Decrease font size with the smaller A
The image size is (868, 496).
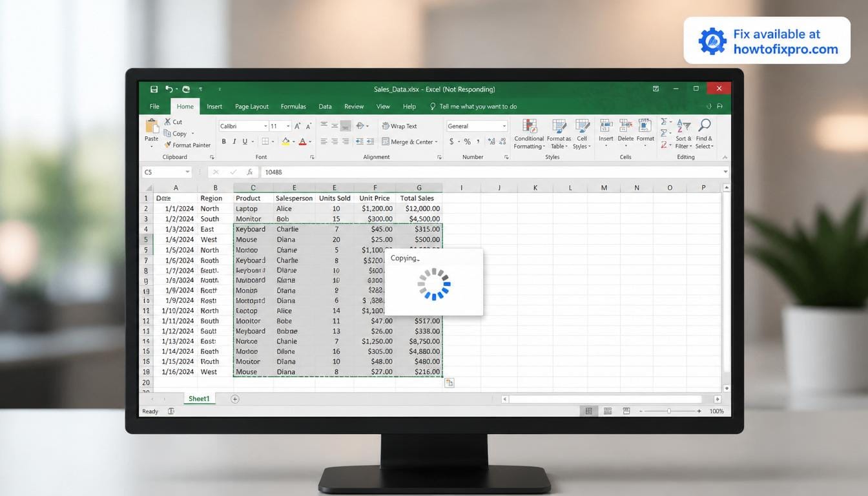[308, 126]
